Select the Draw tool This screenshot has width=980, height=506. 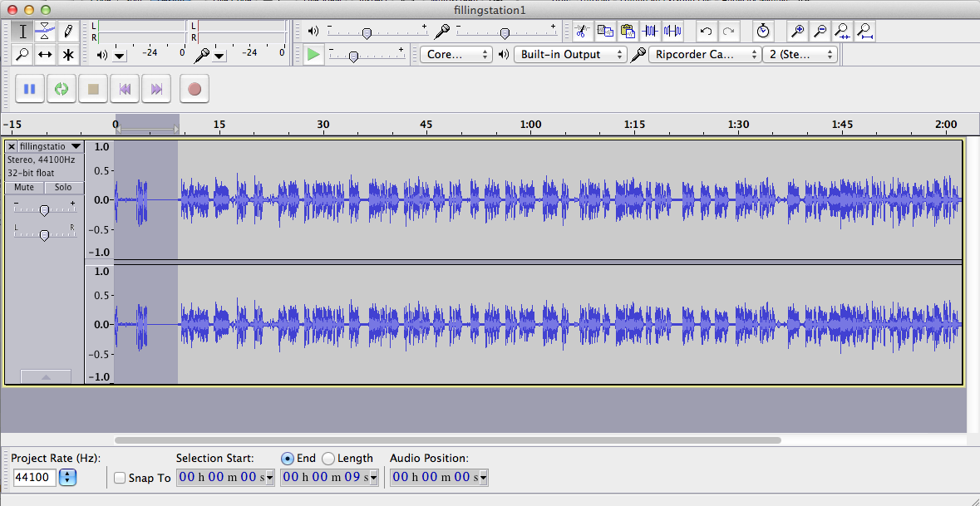coord(69,31)
